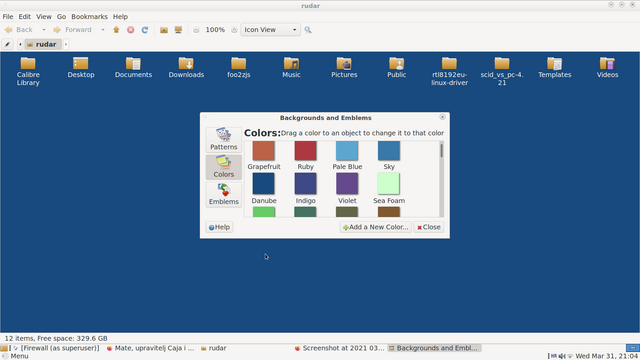The width and height of the screenshot is (640, 360).
Task: Click the right path arrow beside rudar
Action: coord(66,44)
